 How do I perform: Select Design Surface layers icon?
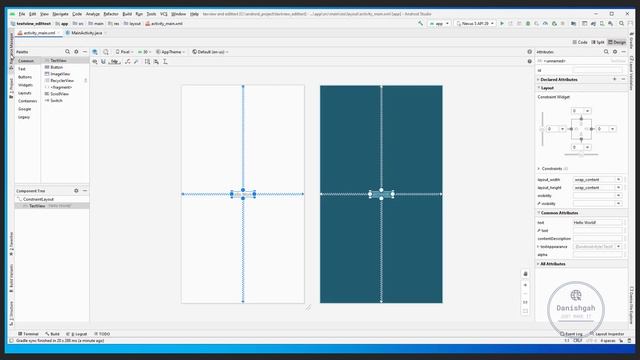[95, 52]
